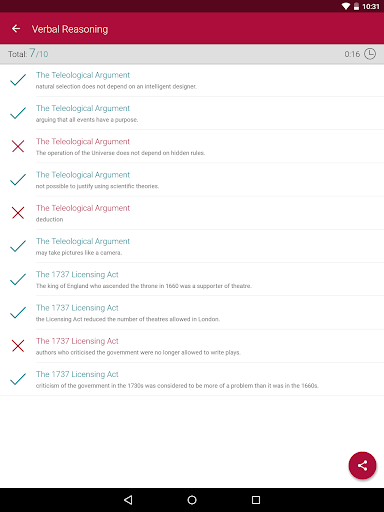This screenshot has width=384, height=512.
Task: Open failed result about authors criticising government
Action: pos(192,346)
